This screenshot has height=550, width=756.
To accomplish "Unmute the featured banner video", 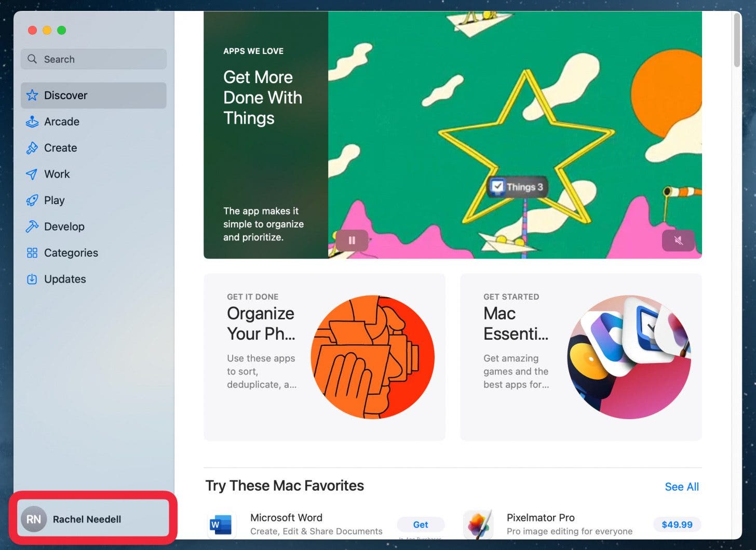I will (x=678, y=240).
